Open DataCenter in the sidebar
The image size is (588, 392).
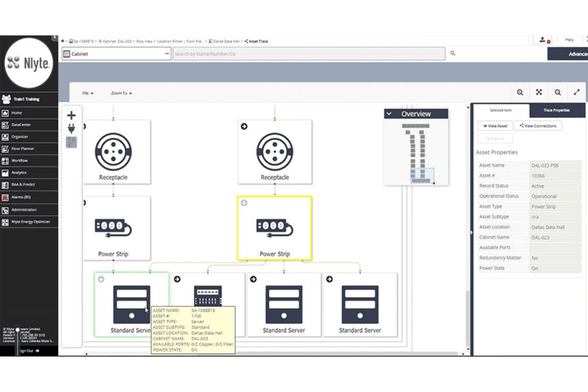[29, 125]
